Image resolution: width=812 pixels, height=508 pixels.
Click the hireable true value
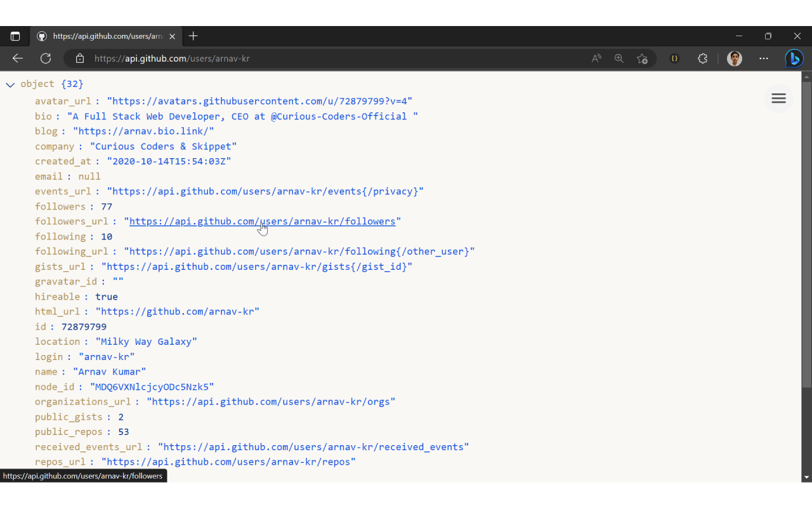107,297
